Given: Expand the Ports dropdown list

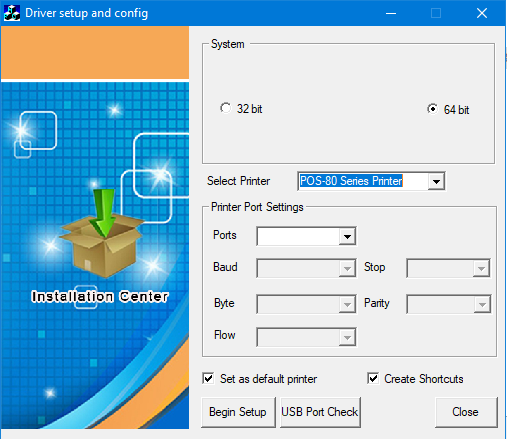Looking at the screenshot, I should [347, 236].
